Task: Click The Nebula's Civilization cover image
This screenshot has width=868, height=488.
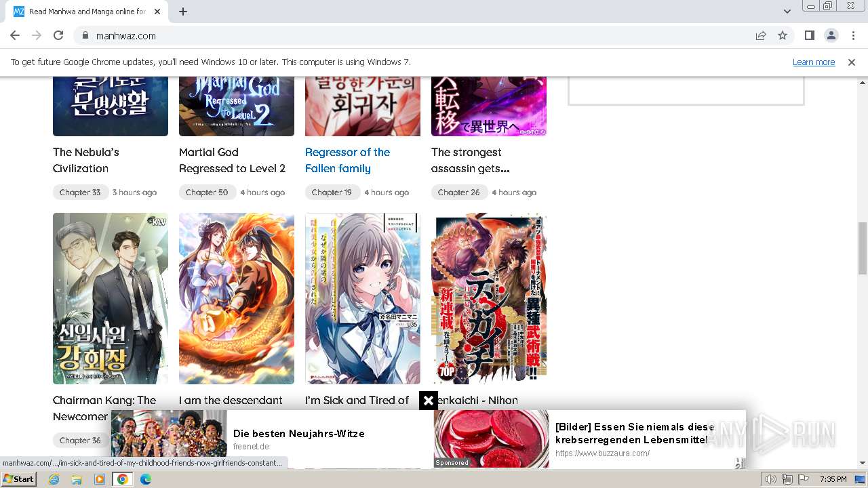Action: (111, 106)
